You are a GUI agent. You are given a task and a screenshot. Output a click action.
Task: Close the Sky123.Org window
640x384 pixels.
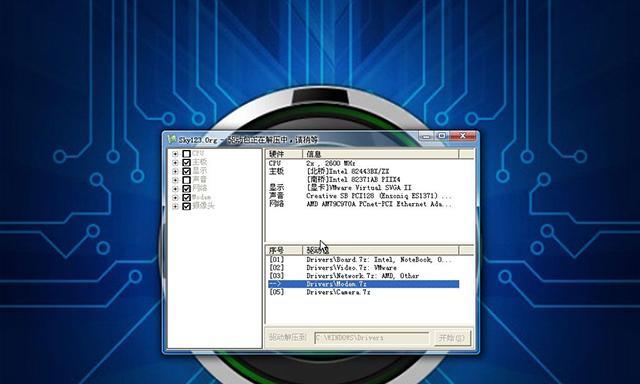tap(462, 136)
